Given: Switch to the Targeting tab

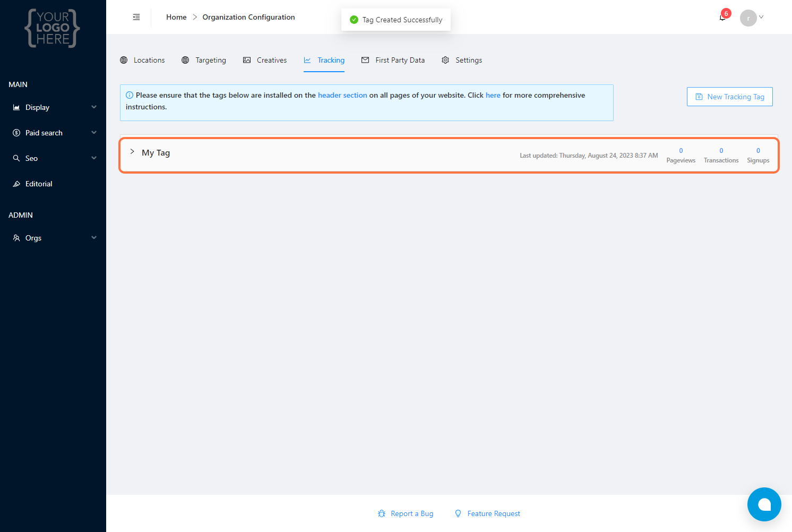Looking at the screenshot, I should (204, 60).
